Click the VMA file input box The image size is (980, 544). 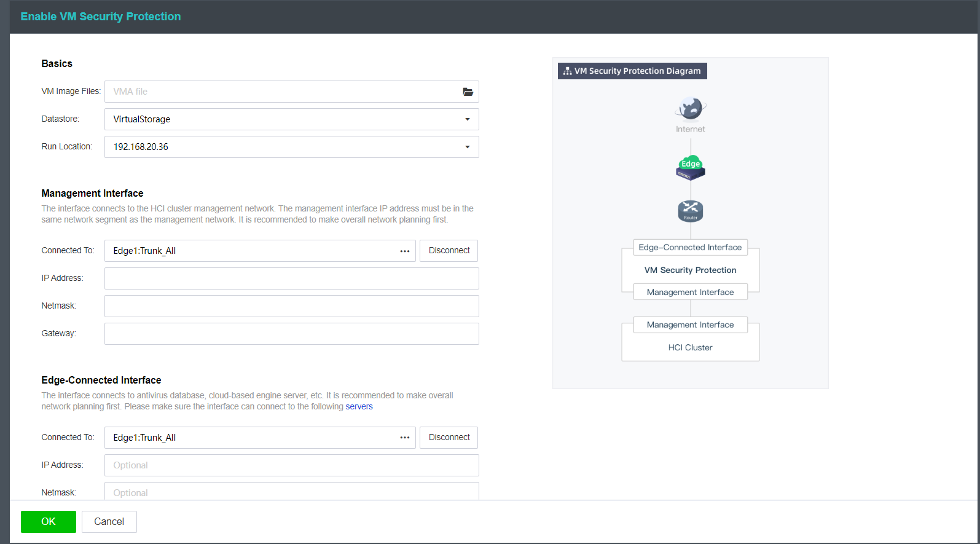[x=283, y=92]
